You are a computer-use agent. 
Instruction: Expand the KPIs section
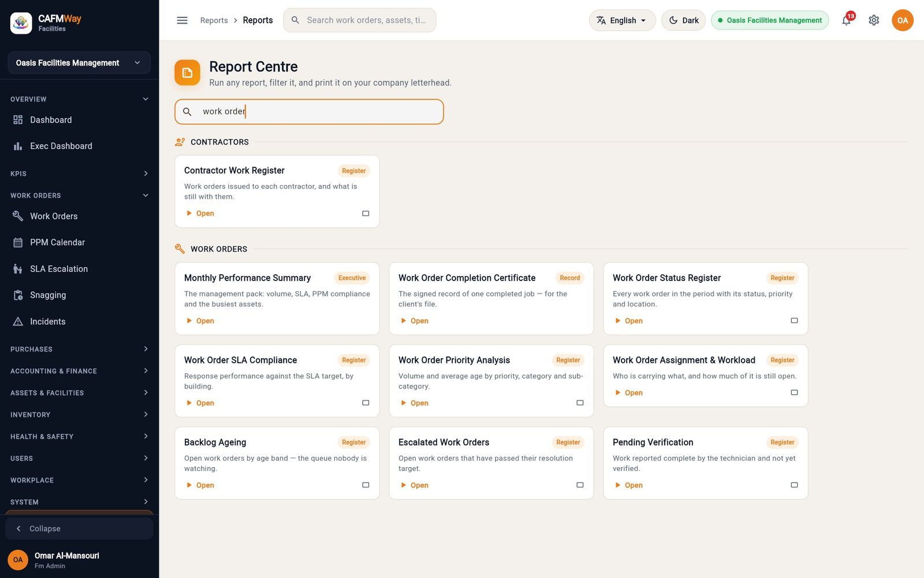[x=79, y=173]
